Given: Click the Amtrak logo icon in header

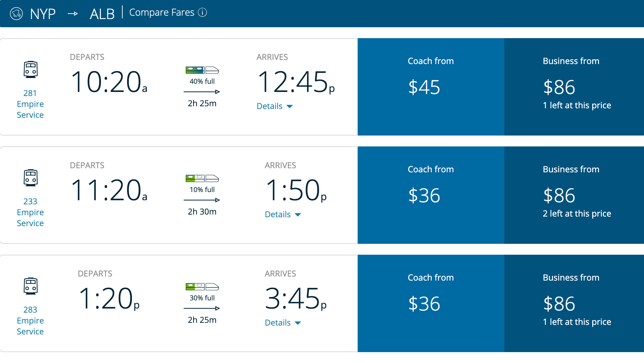Looking at the screenshot, I should click(x=16, y=14).
